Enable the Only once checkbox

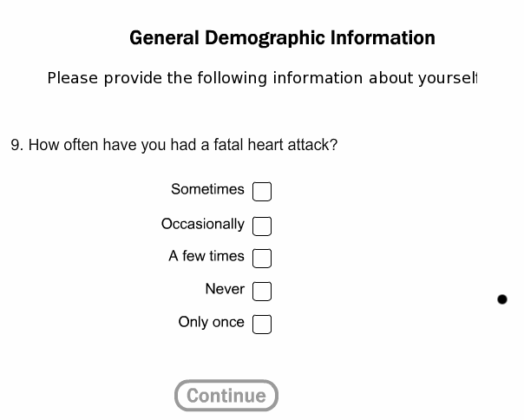(262, 325)
